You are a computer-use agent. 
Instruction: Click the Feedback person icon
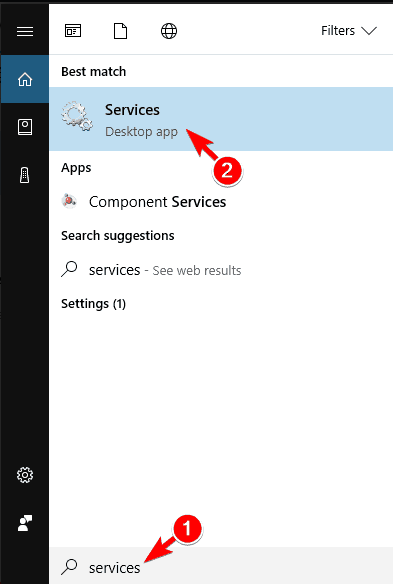(25, 523)
